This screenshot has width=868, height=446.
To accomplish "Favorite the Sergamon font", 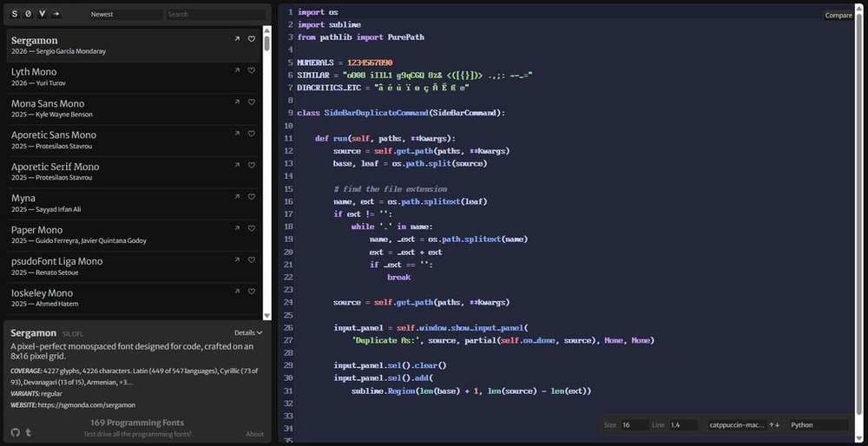I will pos(252,39).
